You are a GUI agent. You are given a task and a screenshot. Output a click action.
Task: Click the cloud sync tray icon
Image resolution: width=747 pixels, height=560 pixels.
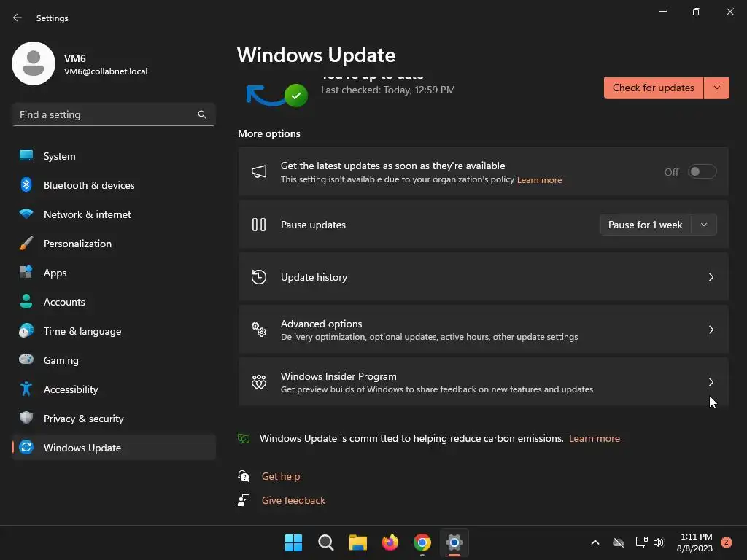coord(619,542)
